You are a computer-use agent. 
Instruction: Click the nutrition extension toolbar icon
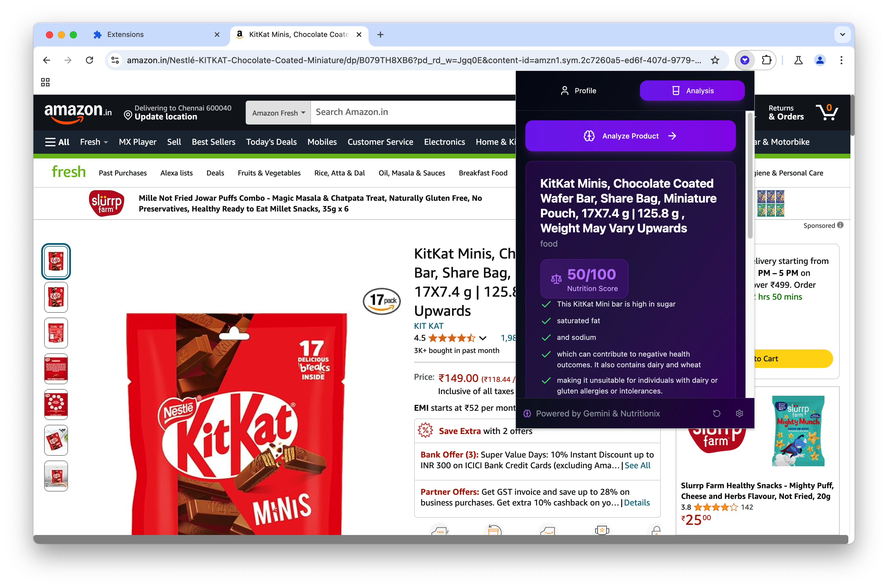click(x=745, y=60)
